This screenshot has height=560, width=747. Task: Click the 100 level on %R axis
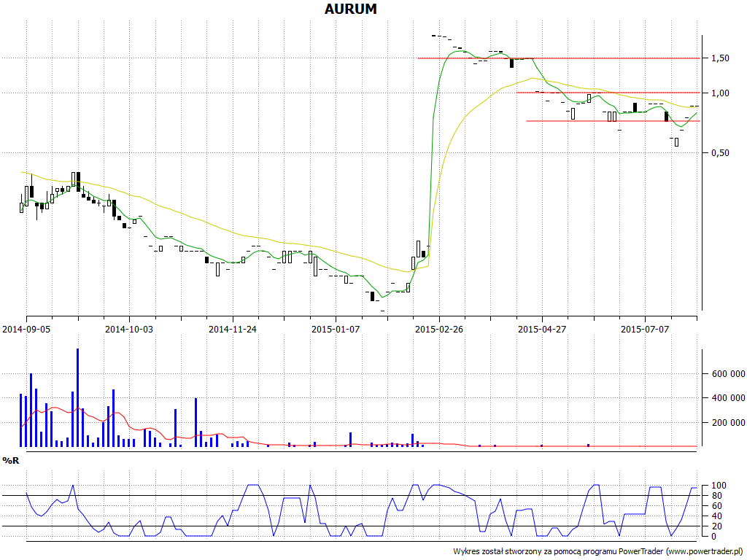coord(718,486)
